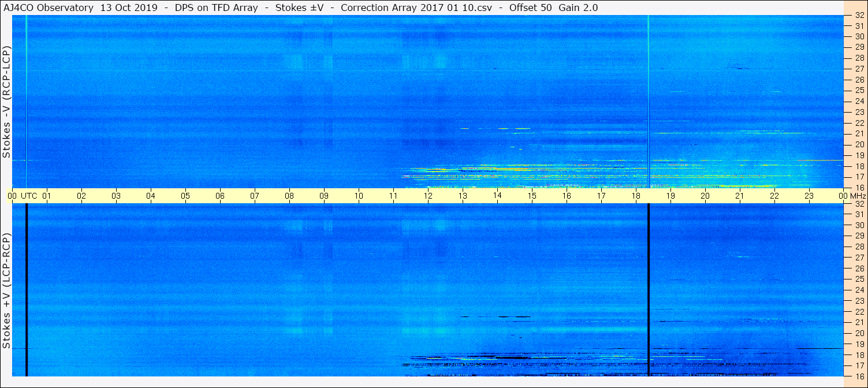This screenshot has width=868, height=388.
Task: Click the 18 MHz tick of the Stokes -V panel
Action: tap(859, 166)
